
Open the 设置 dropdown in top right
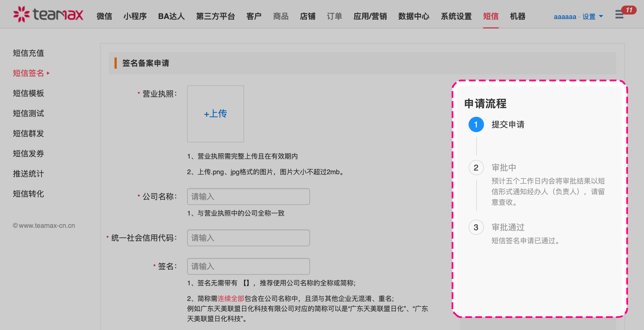point(589,16)
